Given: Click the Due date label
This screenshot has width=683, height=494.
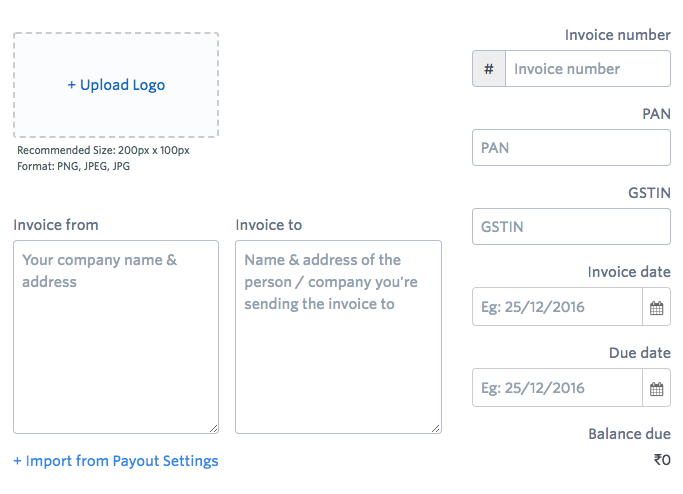Looking at the screenshot, I should tap(639, 353).
